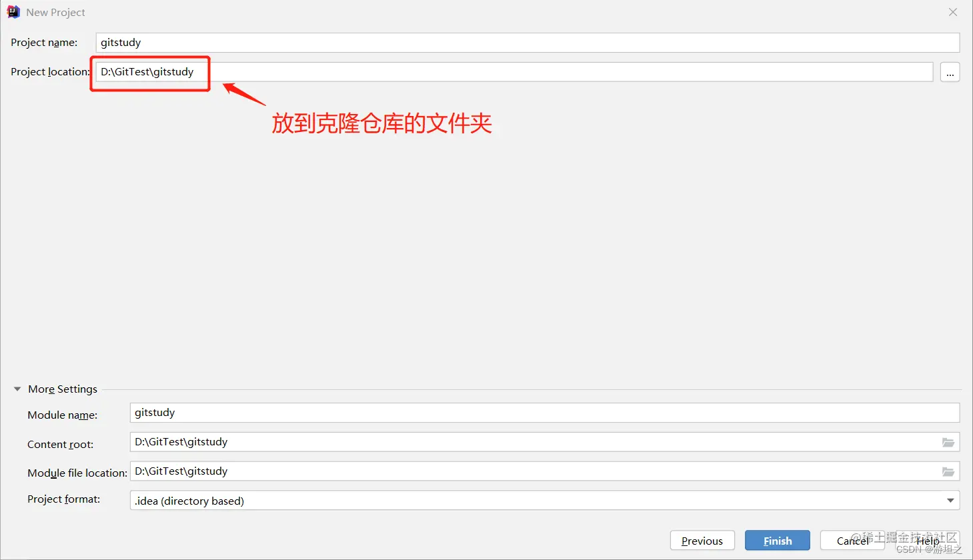Close the New Project window

coord(953,12)
